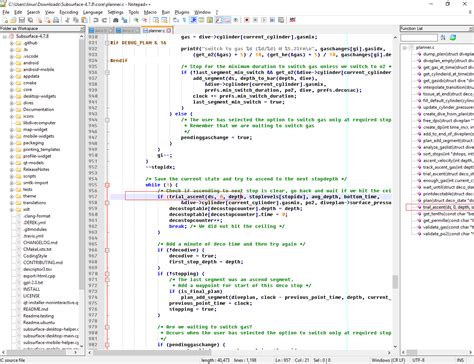Play back the recorded macro
This screenshot has width=474, height=364.
pos(264,20)
